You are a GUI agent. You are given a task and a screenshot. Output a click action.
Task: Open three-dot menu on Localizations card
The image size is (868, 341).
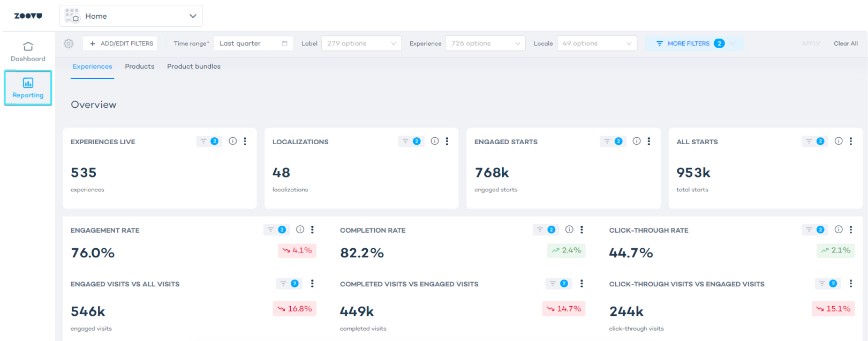pyautogui.click(x=447, y=141)
